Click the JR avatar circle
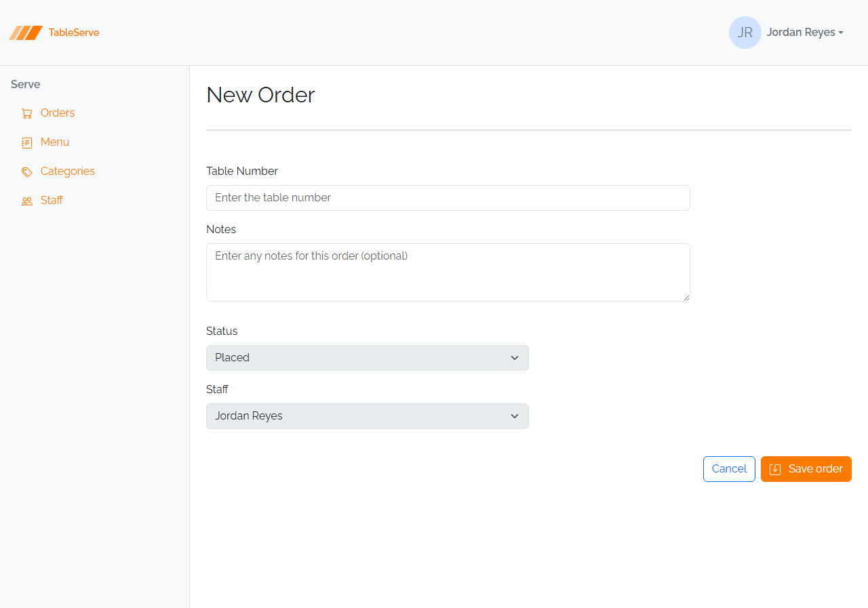The image size is (868, 608). (745, 33)
